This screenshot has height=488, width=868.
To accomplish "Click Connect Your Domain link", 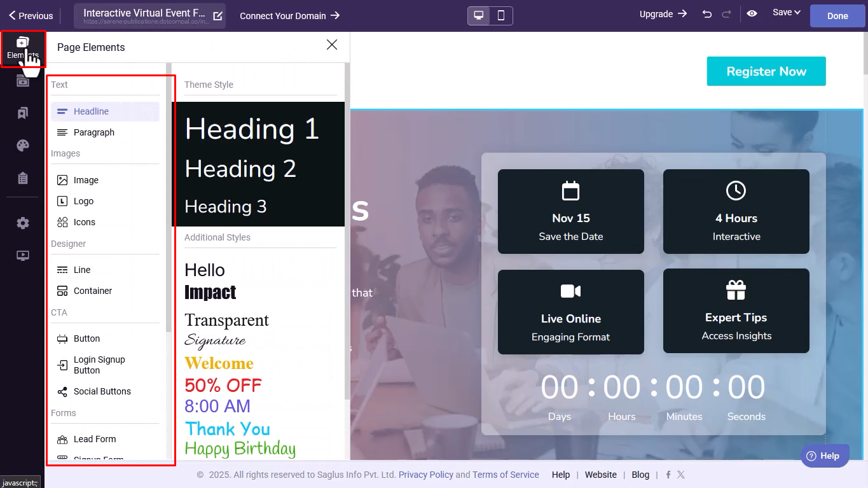I will [x=290, y=16].
